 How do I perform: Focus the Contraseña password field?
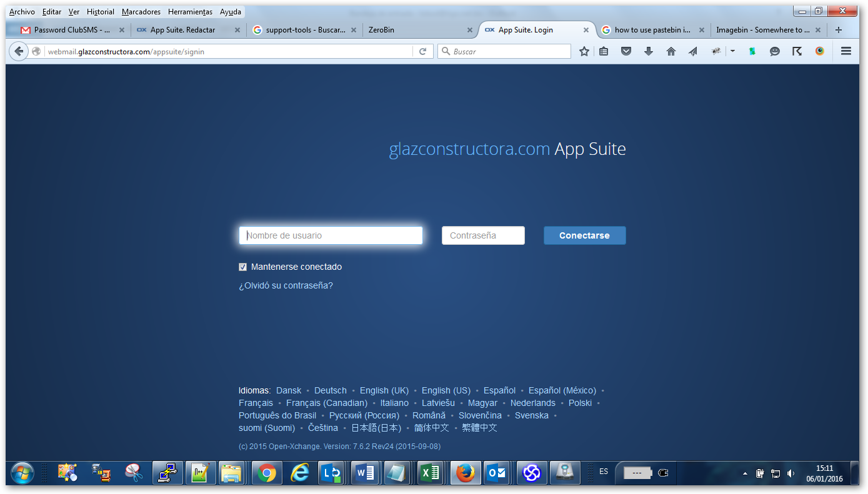483,235
